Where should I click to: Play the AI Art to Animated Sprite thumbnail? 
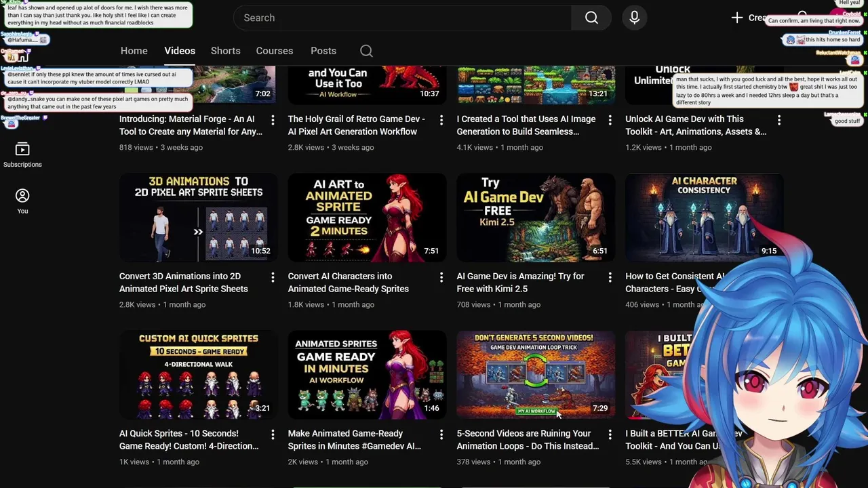coord(367,218)
